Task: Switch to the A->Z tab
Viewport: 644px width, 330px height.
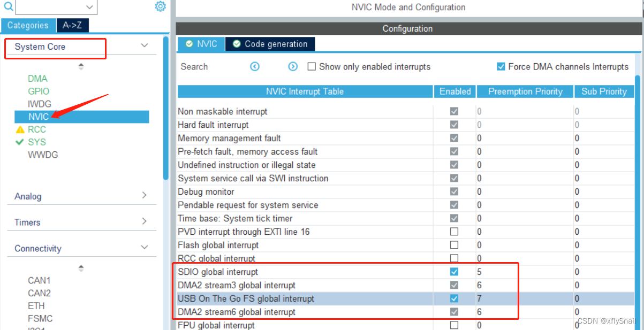Action: pyautogui.click(x=73, y=25)
